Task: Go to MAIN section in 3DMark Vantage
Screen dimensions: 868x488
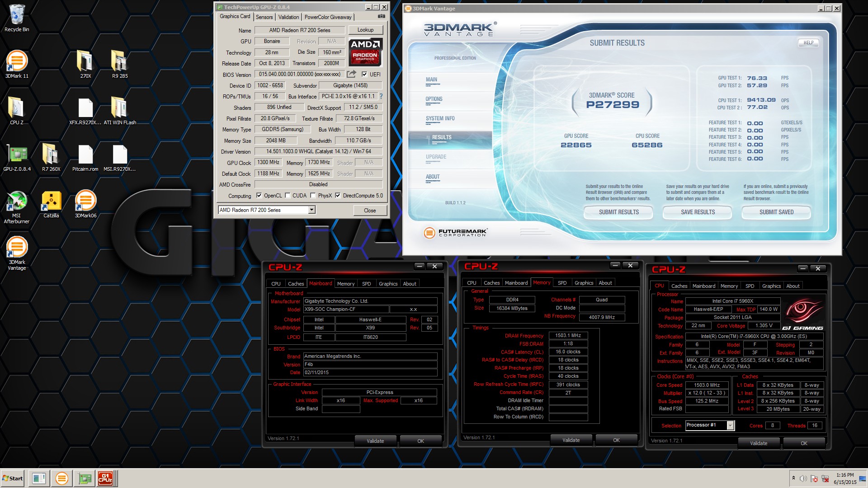Action: click(431, 80)
